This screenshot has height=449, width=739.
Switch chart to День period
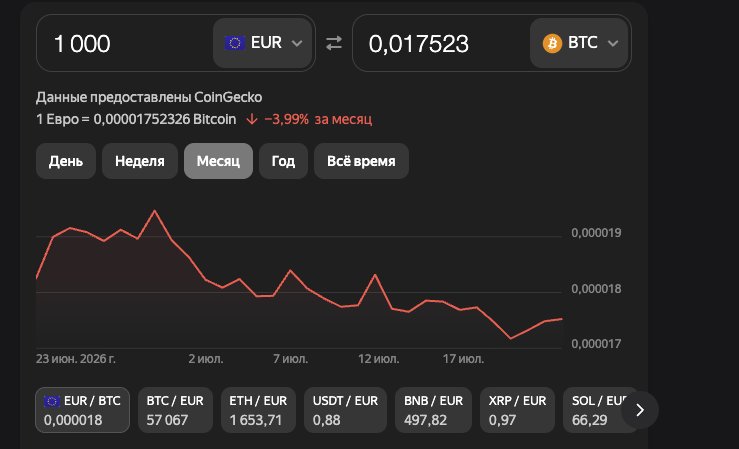click(66, 161)
